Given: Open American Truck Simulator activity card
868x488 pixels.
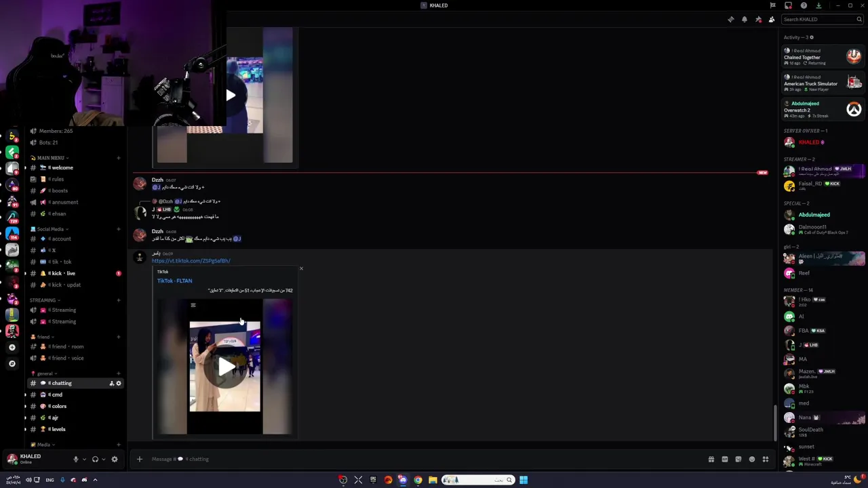Looking at the screenshot, I should coord(823,83).
